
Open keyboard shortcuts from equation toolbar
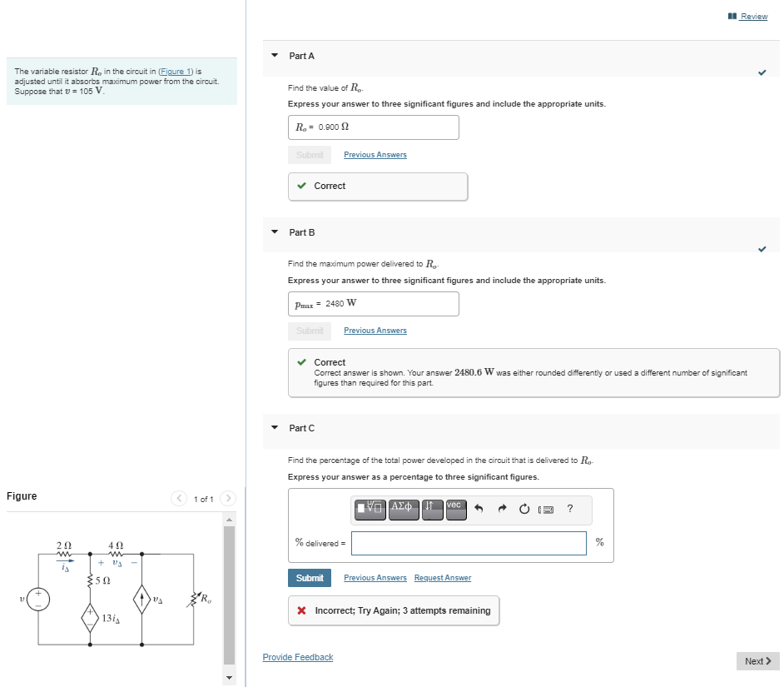pyautogui.click(x=547, y=510)
